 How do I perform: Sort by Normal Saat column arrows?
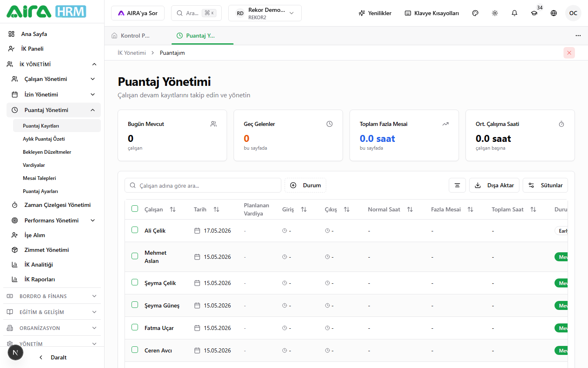pyautogui.click(x=410, y=209)
